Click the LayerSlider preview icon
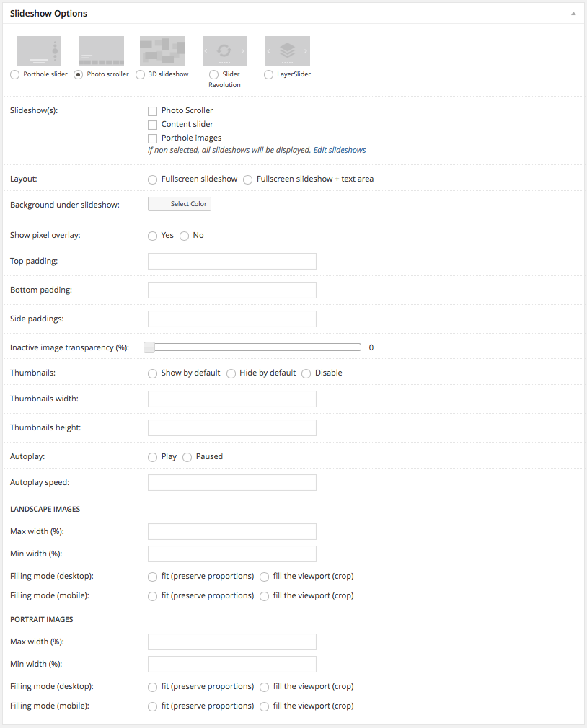587x728 pixels. click(x=287, y=51)
